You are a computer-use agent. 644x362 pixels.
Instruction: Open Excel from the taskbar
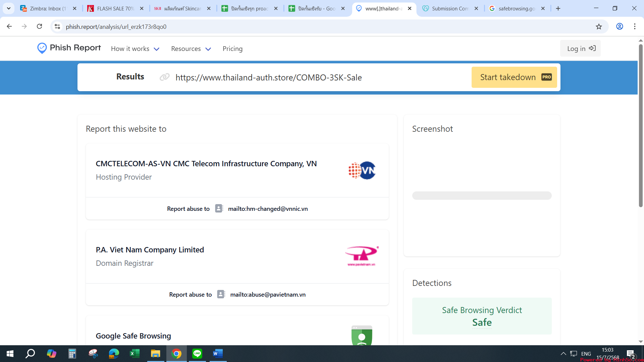pyautogui.click(x=135, y=354)
